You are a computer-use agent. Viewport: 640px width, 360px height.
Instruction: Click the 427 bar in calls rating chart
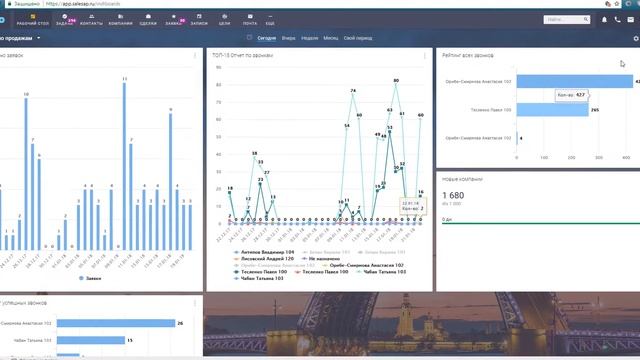point(575,82)
